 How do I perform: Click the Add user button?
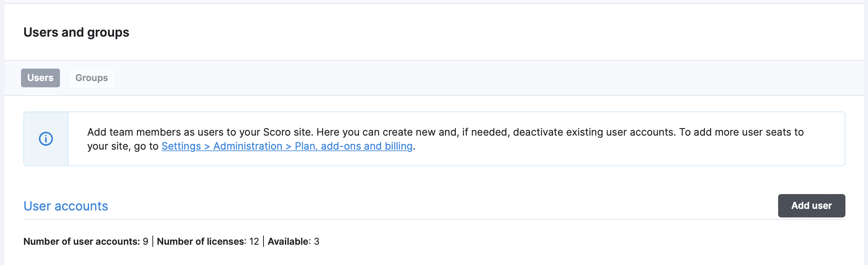click(x=812, y=206)
